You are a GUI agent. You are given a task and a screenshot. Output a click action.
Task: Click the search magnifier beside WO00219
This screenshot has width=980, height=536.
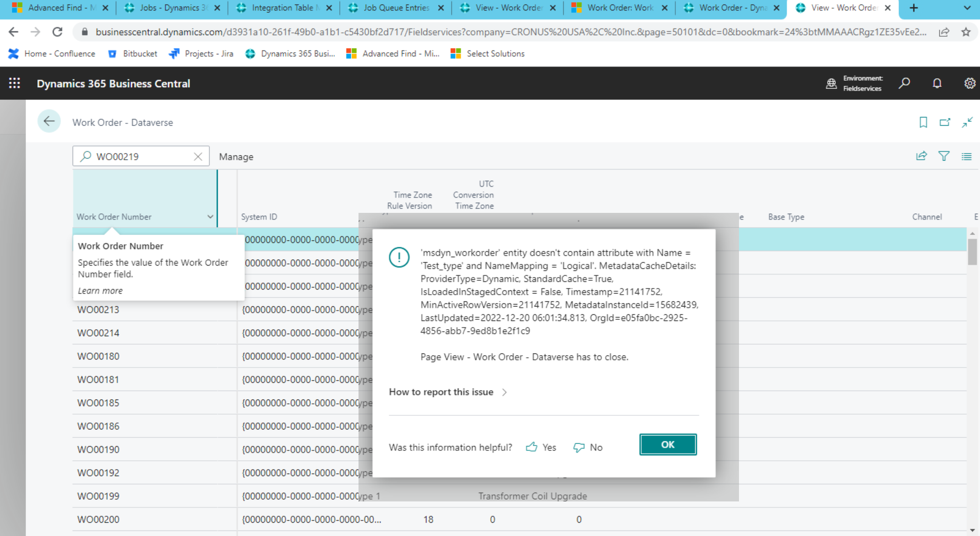coord(86,156)
